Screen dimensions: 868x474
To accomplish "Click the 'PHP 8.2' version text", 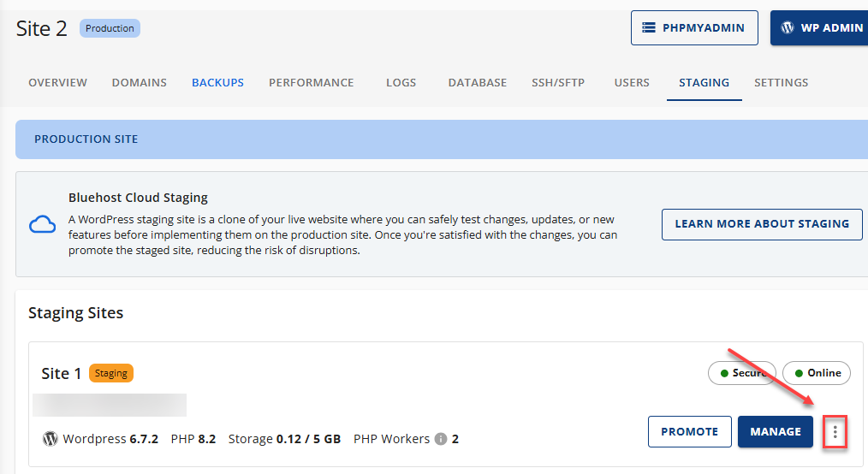I will tap(193, 439).
